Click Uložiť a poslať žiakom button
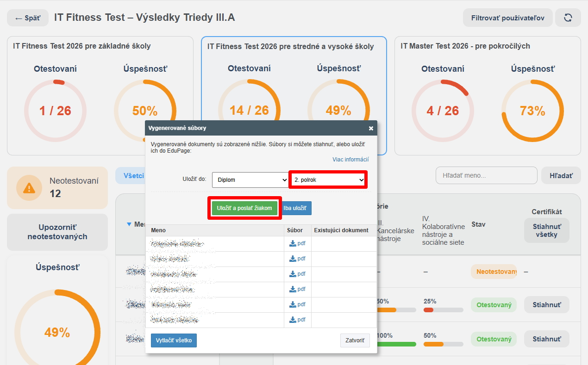This screenshot has height=365, width=588. coord(244,208)
